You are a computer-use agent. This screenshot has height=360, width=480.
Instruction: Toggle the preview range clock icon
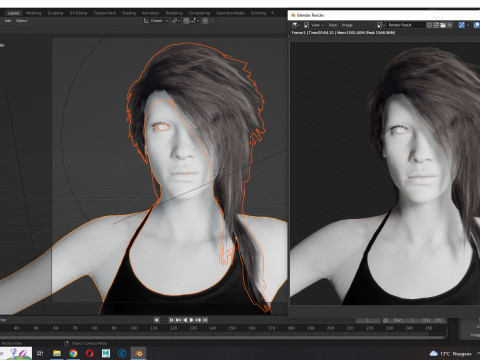coord(386,320)
